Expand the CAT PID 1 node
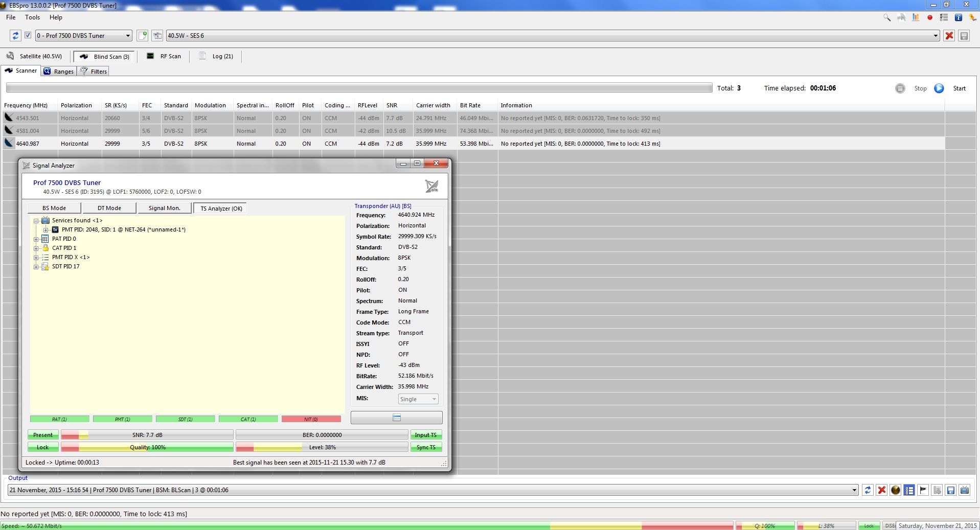Image resolution: width=980 pixels, height=530 pixels. coord(36,248)
